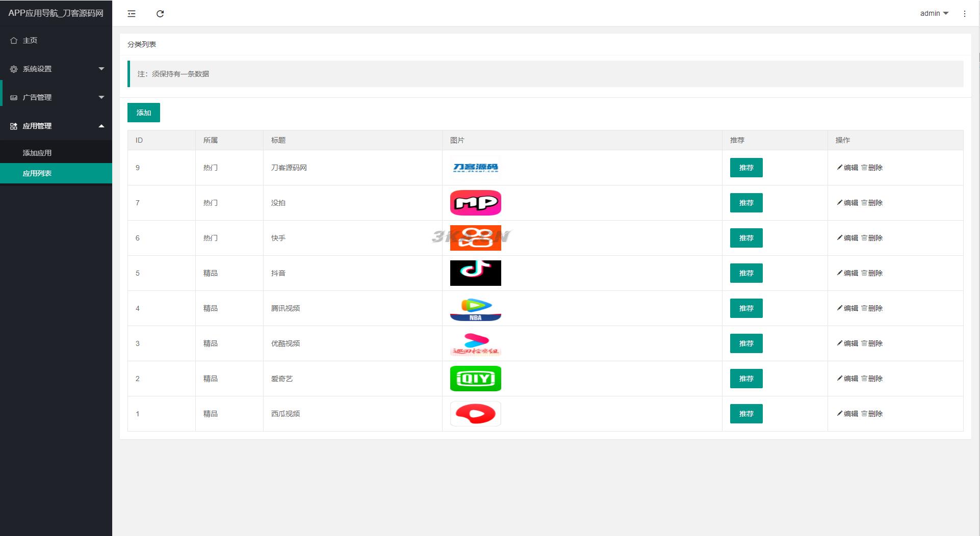This screenshot has height=536, width=980.
Task: Click the home icon beside 主页
Action: click(14, 40)
